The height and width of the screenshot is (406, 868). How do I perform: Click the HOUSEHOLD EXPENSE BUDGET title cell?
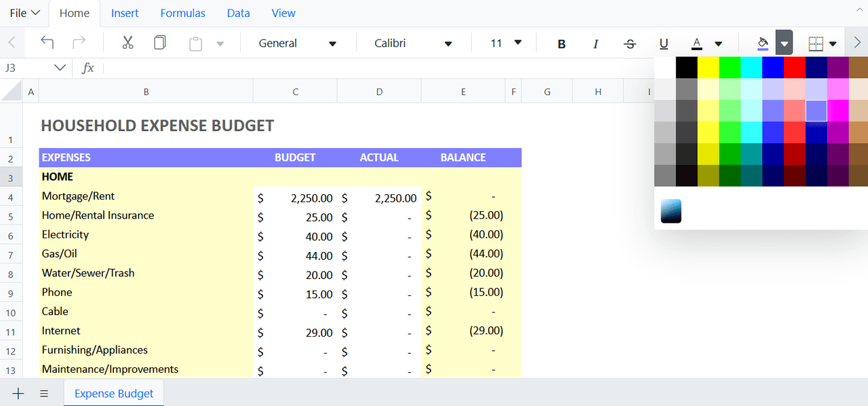coord(157,125)
